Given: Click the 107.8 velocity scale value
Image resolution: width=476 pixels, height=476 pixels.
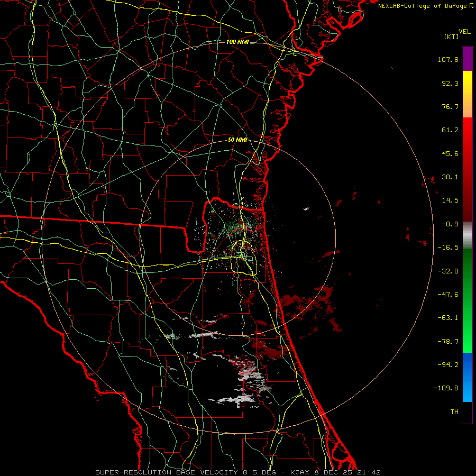Looking at the screenshot, I should (x=448, y=59).
